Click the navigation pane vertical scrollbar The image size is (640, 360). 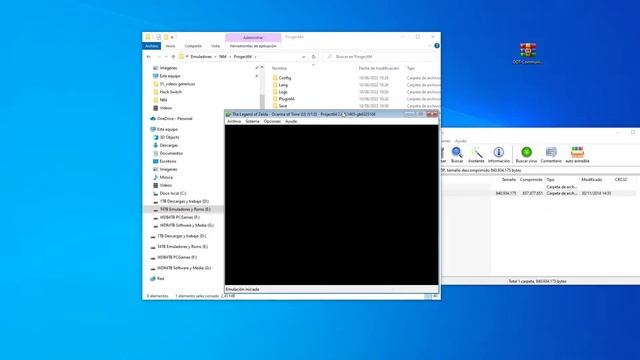262,88
